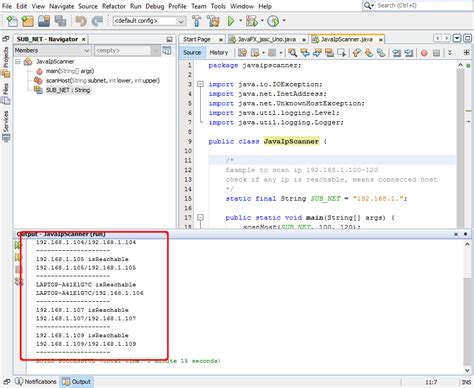This screenshot has width=474, height=388.
Task: Click the Last Edit editor toolbar icon
Action: (x=242, y=53)
